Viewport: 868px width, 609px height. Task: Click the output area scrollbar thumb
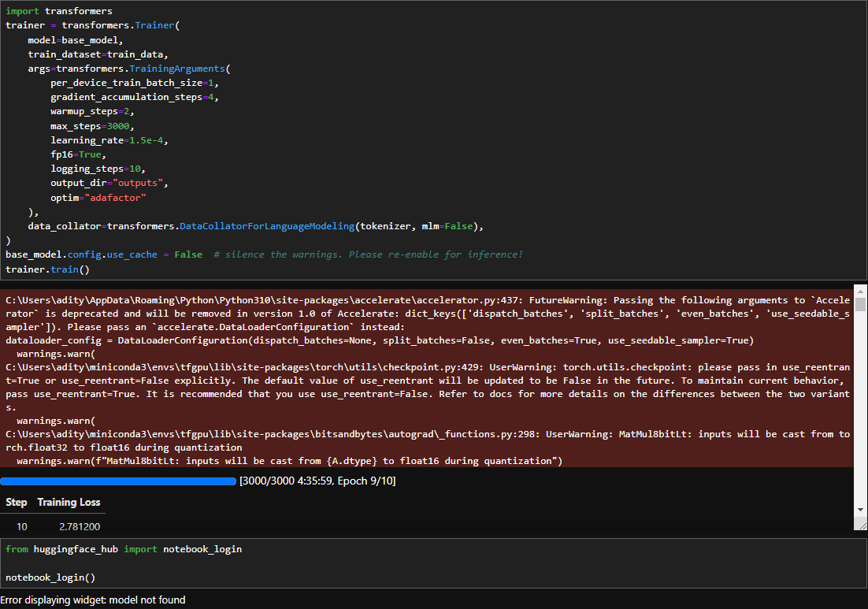pyautogui.click(x=860, y=305)
